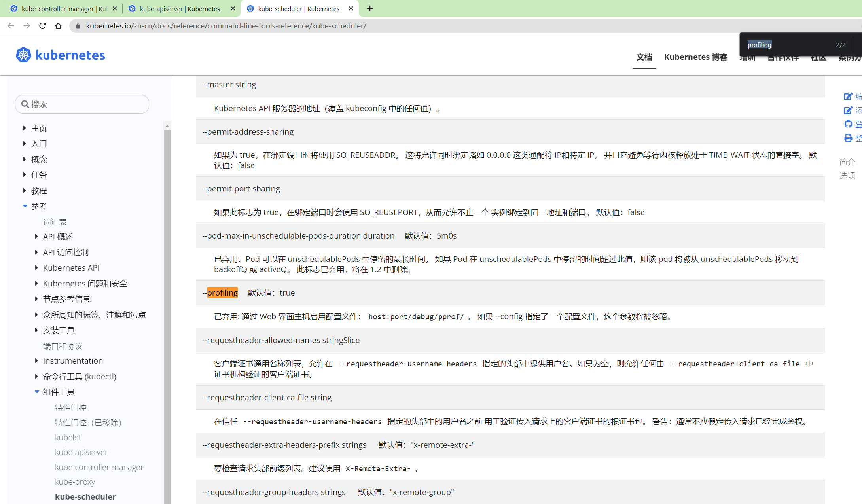The height and width of the screenshot is (504, 862).
Task: Click the lock icon in address bar
Action: (78, 26)
